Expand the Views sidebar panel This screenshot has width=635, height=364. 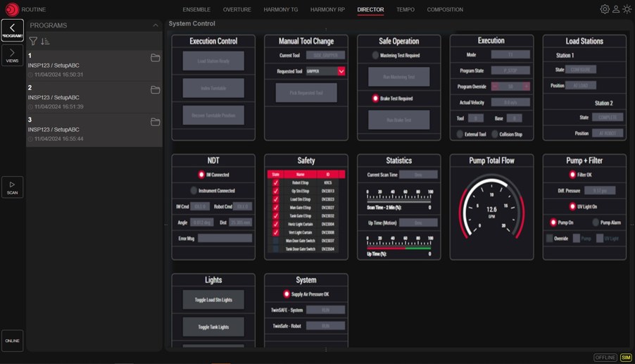click(12, 56)
